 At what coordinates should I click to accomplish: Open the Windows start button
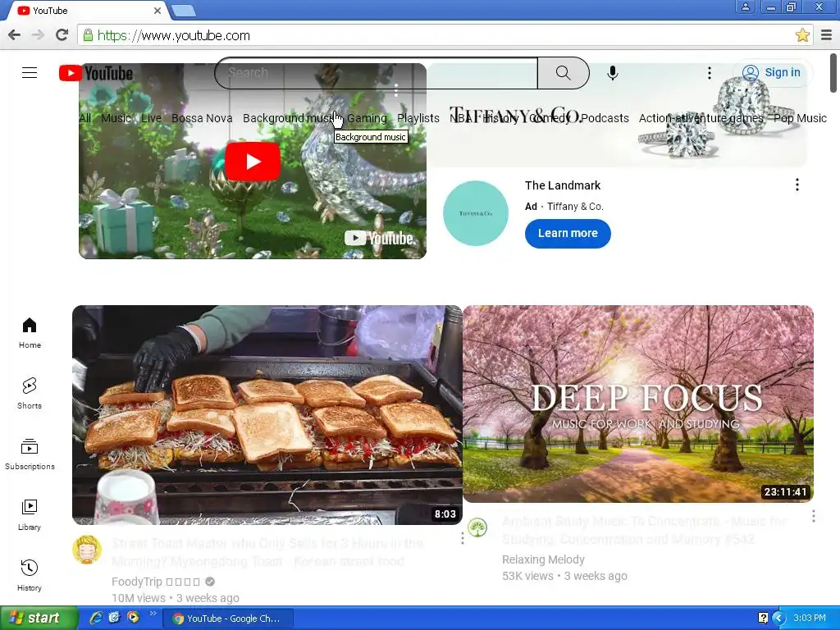39,618
